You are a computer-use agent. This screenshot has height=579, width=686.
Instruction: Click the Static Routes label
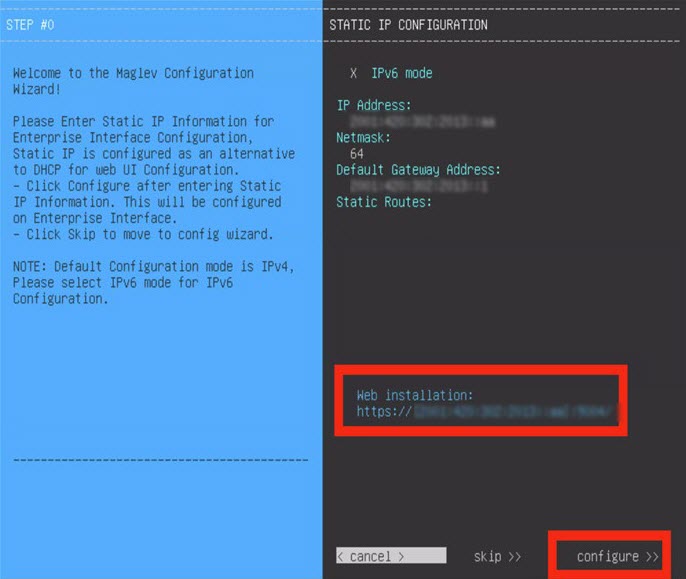[x=384, y=202]
